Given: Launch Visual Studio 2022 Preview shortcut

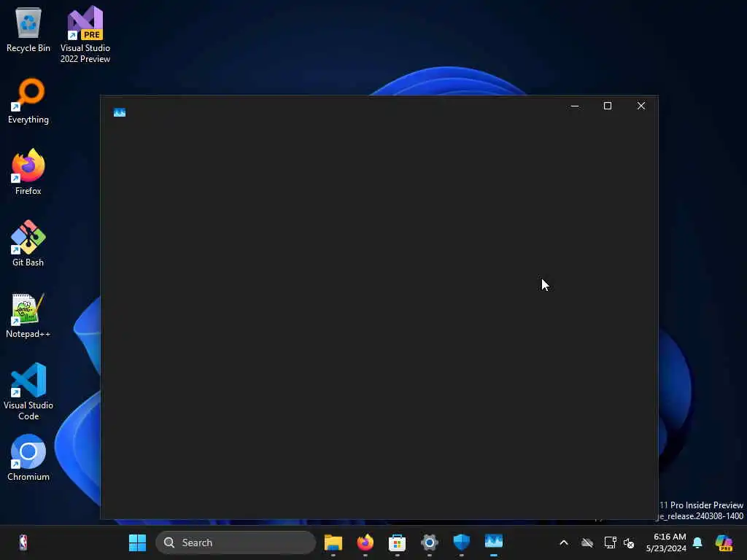Looking at the screenshot, I should (x=85, y=34).
